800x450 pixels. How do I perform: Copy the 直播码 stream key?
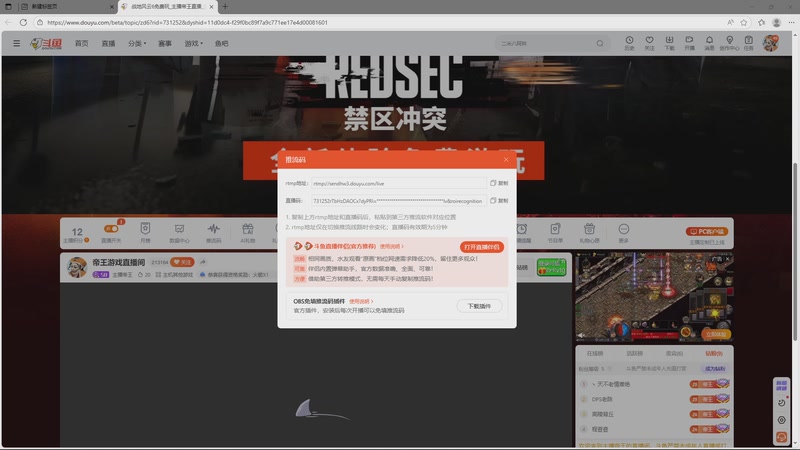click(499, 201)
